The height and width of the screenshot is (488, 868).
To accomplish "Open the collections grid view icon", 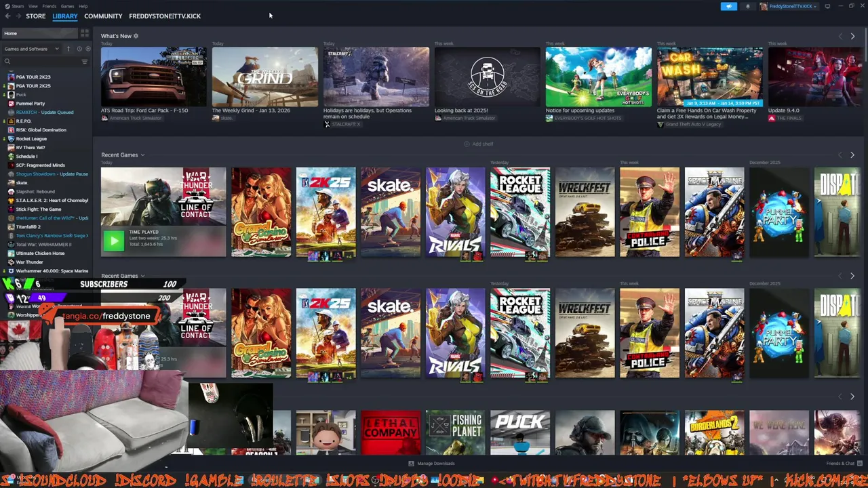I will coord(85,33).
